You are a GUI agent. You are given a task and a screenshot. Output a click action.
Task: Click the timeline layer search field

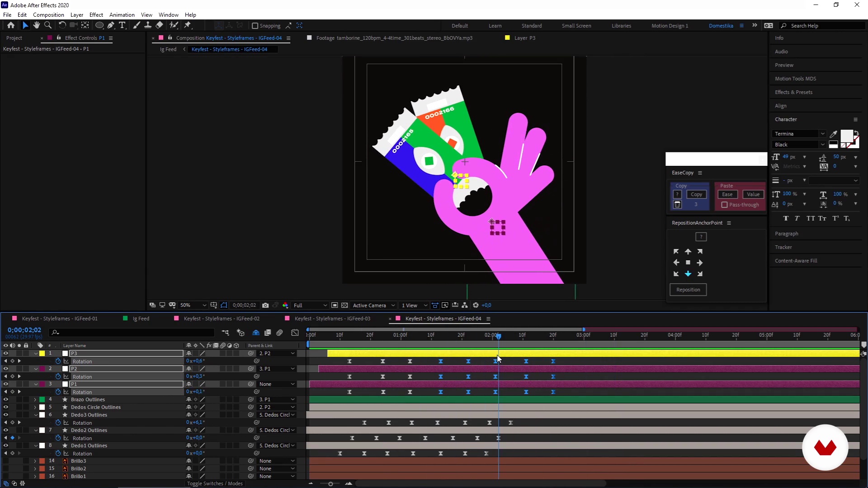tap(131, 333)
